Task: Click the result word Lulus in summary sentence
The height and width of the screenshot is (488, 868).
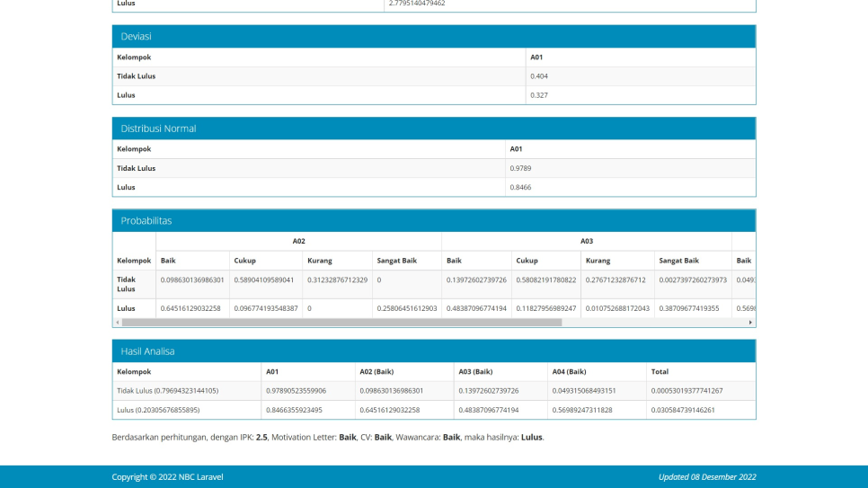Action: [x=531, y=437]
